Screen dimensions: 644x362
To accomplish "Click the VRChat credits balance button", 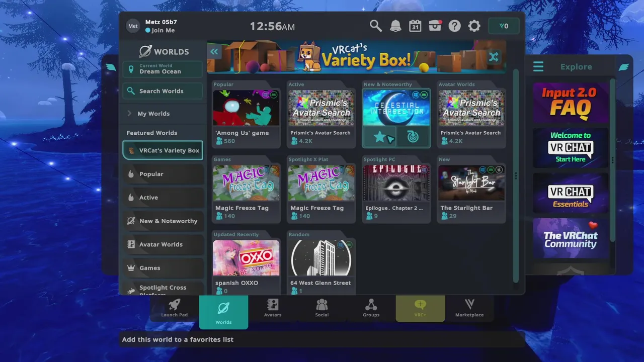I will [504, 26].
